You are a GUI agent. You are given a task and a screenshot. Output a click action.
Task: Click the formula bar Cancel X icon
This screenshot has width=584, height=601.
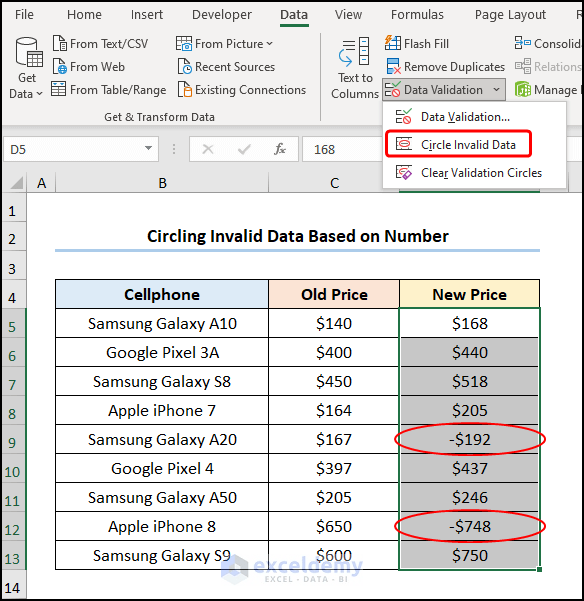coord(208,149)
